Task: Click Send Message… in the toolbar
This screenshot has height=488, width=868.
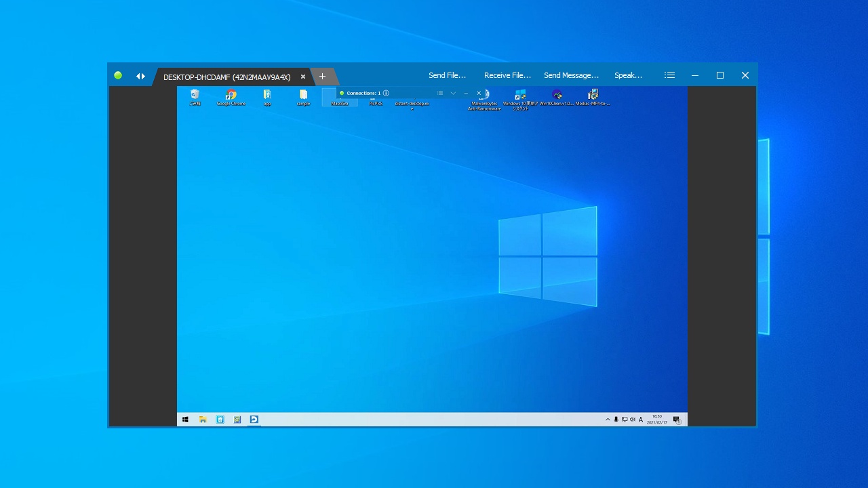Action: point(571,75)
